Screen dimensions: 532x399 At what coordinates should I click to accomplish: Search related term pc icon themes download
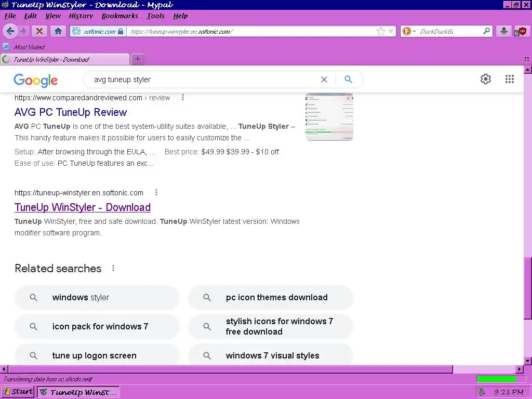[270, 298]
